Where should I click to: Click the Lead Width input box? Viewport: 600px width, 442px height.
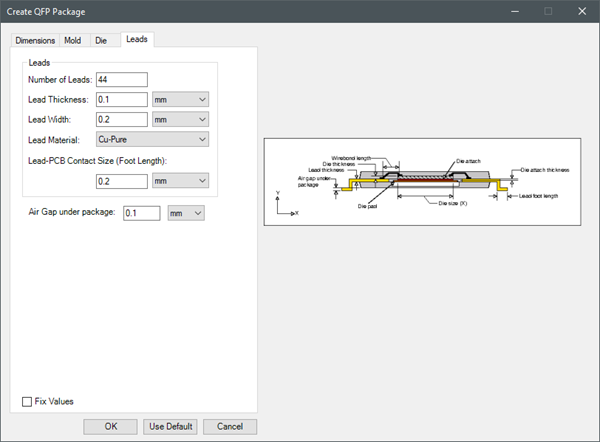[122, 120]
